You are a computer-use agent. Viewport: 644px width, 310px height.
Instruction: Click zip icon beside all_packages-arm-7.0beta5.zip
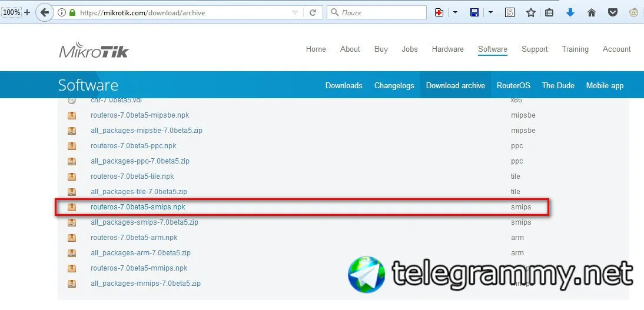coord(72,252)
